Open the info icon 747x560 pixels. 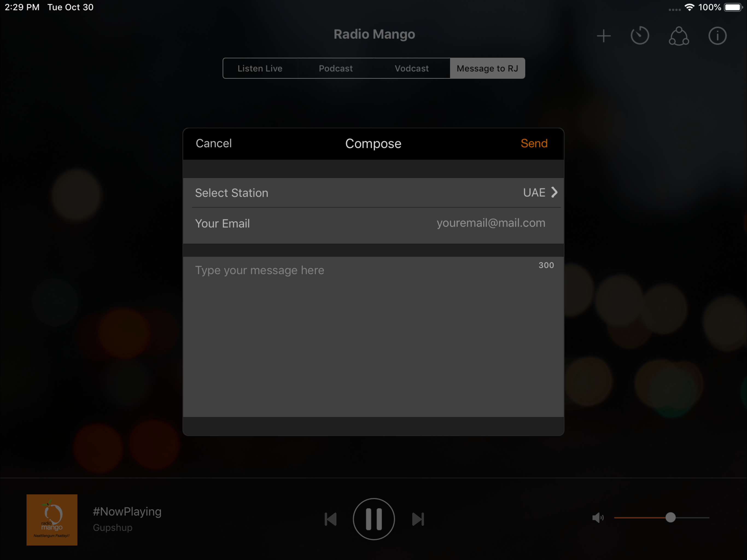[717, 36]
